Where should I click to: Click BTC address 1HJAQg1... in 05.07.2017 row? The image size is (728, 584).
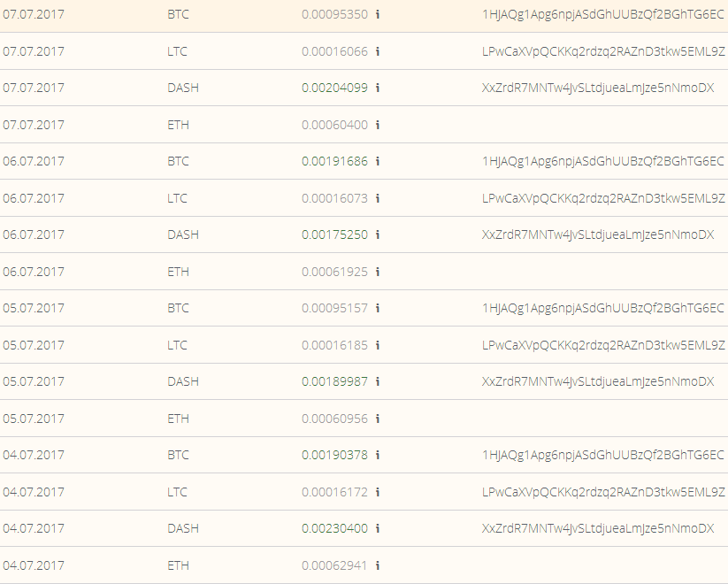pos(603,309)
